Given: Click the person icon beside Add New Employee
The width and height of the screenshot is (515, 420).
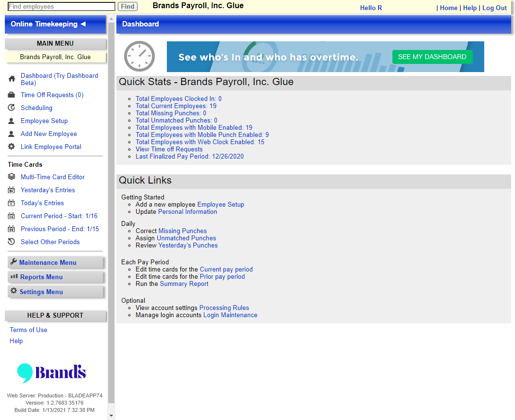Looking at the screenshot, I should [11, 134].
